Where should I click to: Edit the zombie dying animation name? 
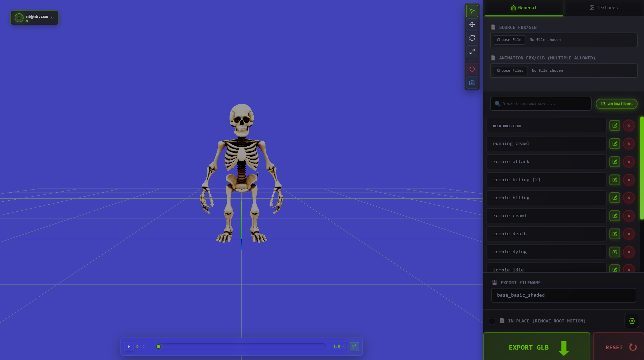tap(614, 252)
